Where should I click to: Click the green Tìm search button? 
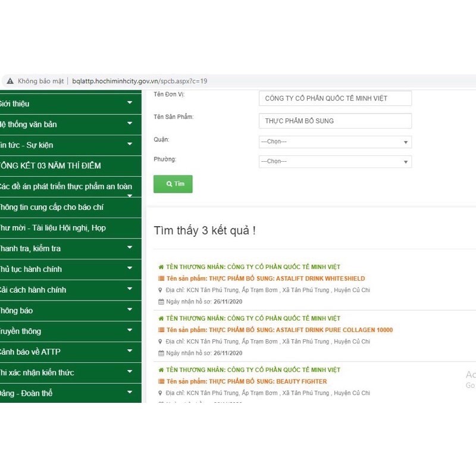tap(173, 184)
